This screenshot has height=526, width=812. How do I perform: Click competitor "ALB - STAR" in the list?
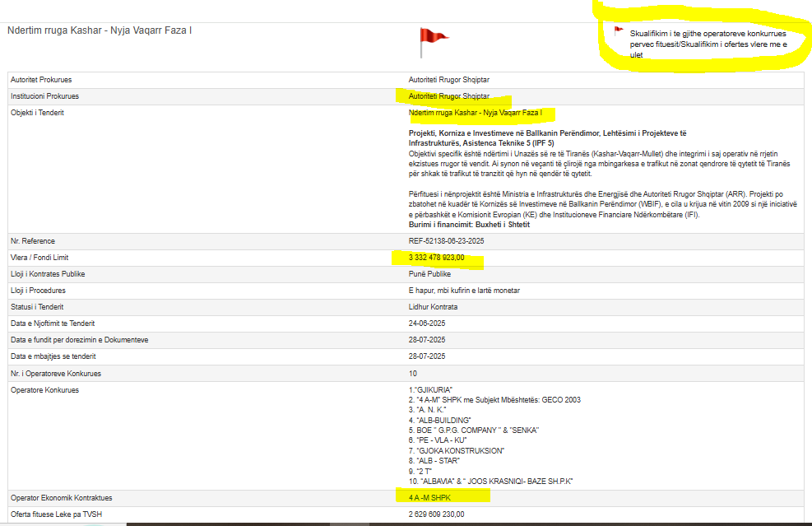pos(443,461)
